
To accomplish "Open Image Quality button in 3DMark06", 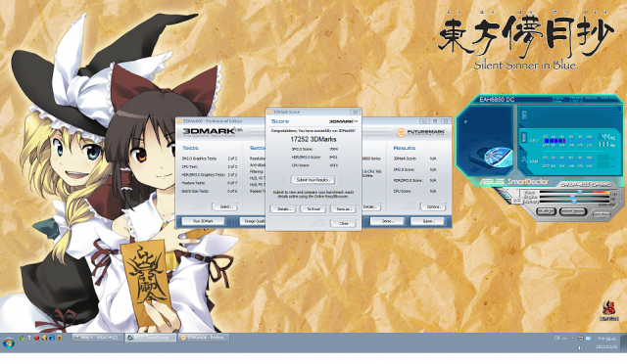I will (253, 221).
